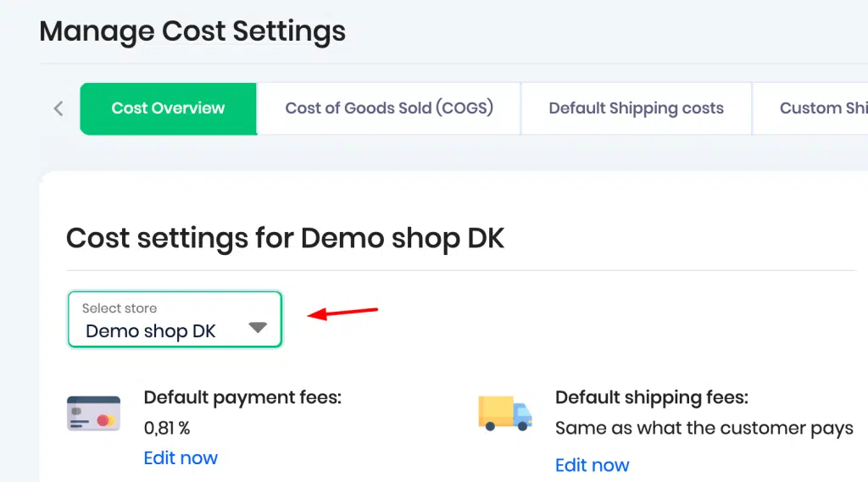Click the delivery truck shipping icon
Viewport: 868px width, 482px height.
point(505,413)
